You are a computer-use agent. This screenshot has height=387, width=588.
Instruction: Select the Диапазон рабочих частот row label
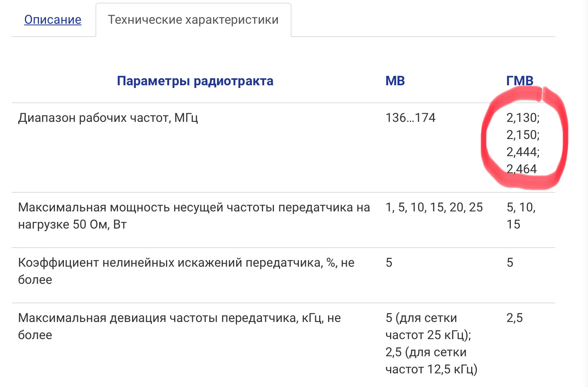tap(108, 118)
